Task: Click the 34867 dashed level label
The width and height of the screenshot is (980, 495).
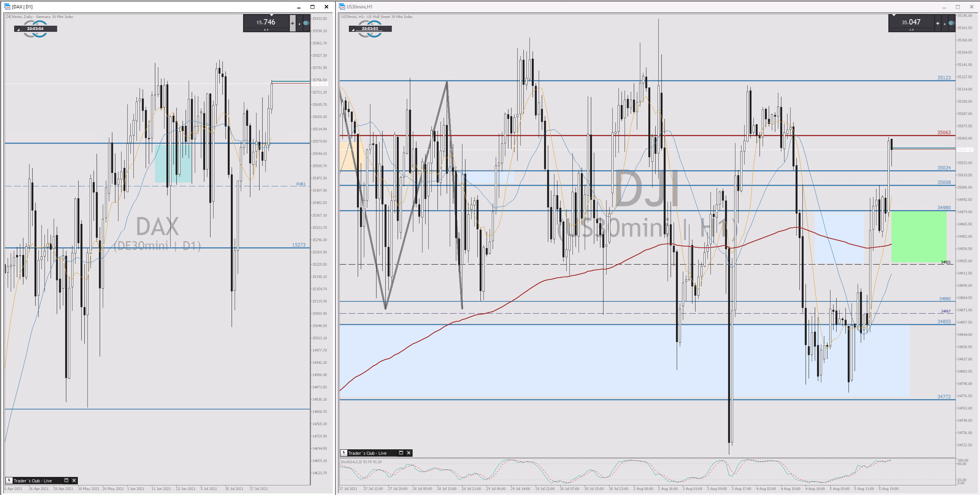Action: coord(946,311)
